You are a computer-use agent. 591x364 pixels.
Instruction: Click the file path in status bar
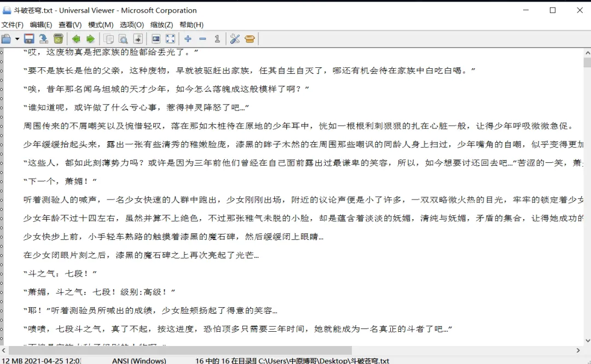pos(323,361)
